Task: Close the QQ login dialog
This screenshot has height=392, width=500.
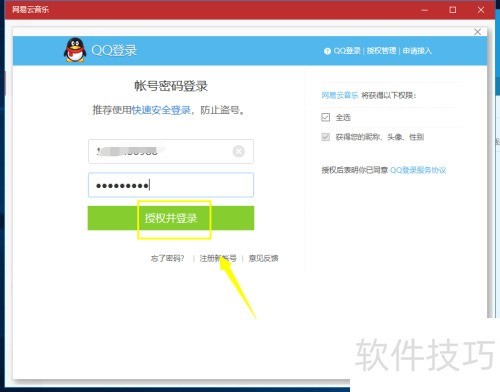Action: [x=477, y=32]
